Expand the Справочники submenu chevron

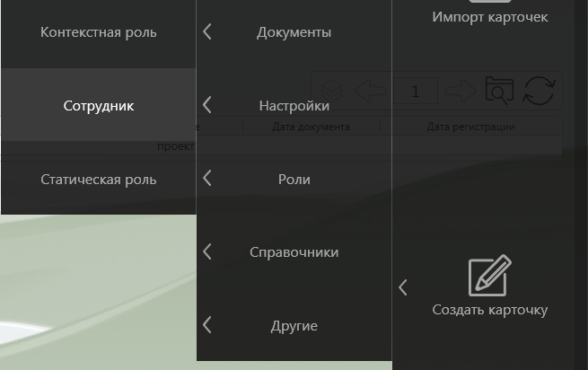(207, 252)
